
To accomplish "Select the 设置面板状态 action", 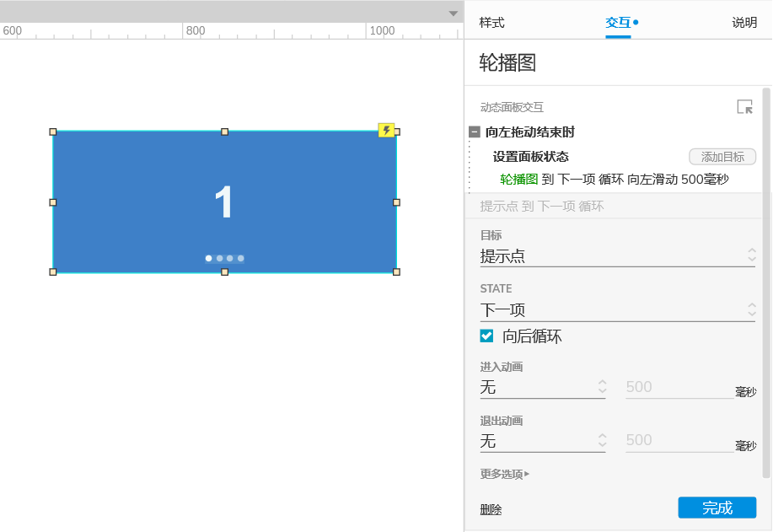I will pos(530,157).
